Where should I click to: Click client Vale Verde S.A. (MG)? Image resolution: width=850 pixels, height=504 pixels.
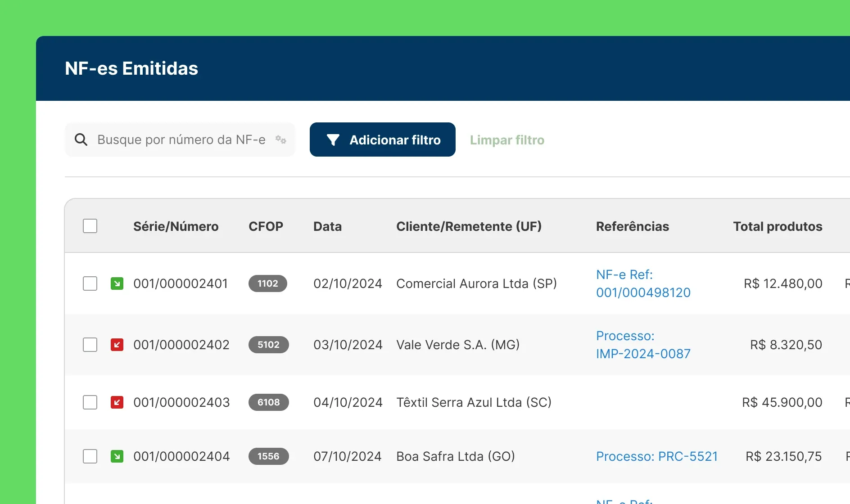point(458,345)
